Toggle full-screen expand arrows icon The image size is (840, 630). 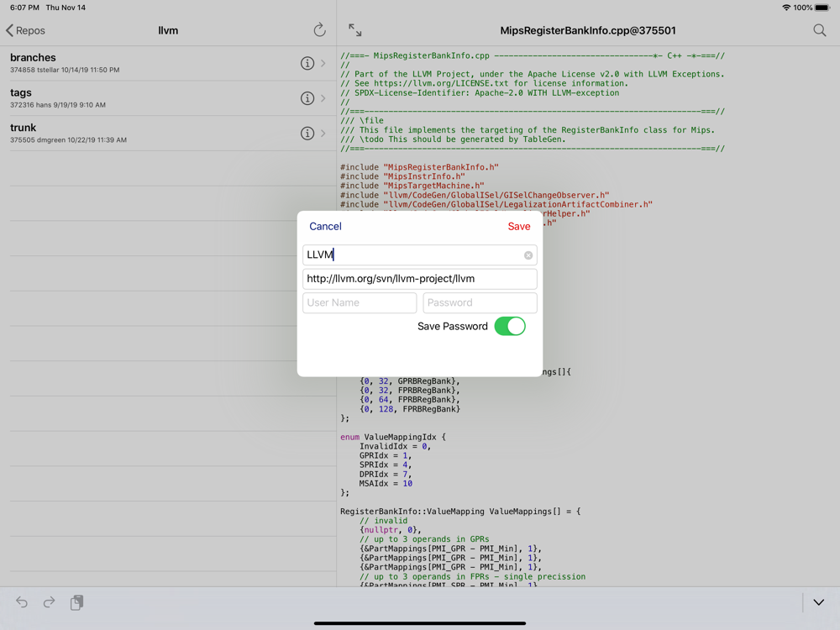pos(354,30)
